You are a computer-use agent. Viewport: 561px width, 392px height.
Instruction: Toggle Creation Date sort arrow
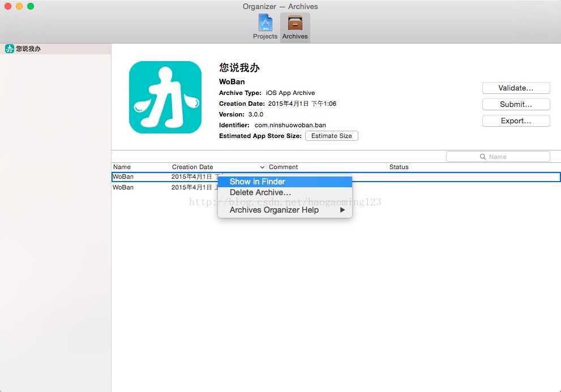point(262,167)
